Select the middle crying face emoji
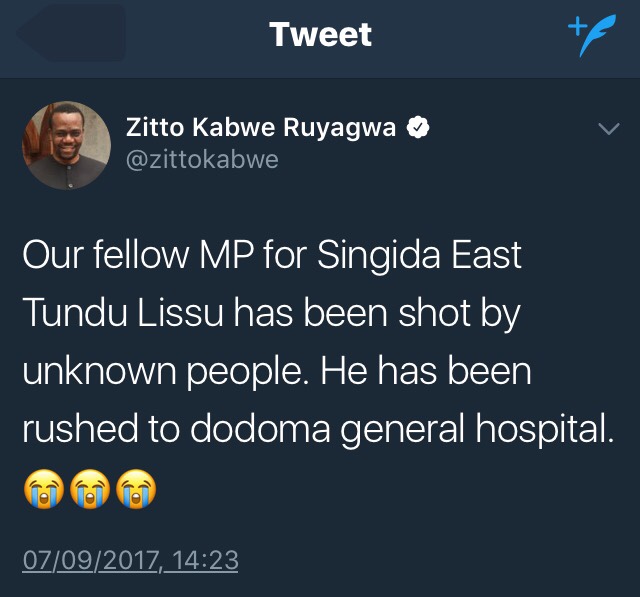The image size is (640, 597). click(x=90, y=488)
